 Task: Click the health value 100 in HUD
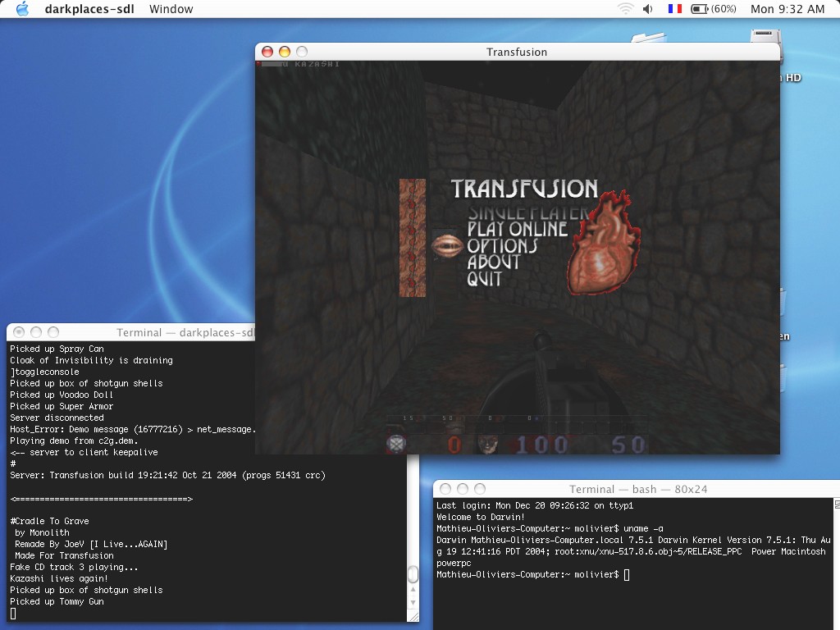click(541, 445)
